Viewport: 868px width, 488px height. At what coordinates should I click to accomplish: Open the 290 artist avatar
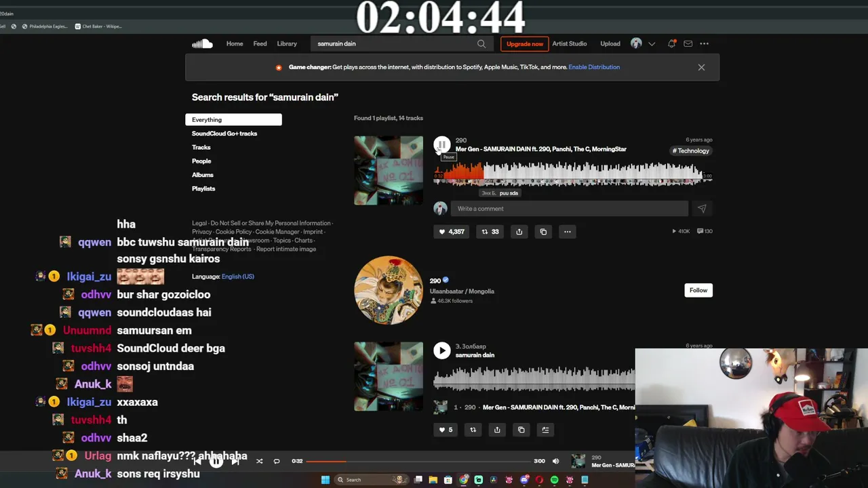tap(389, 290)
